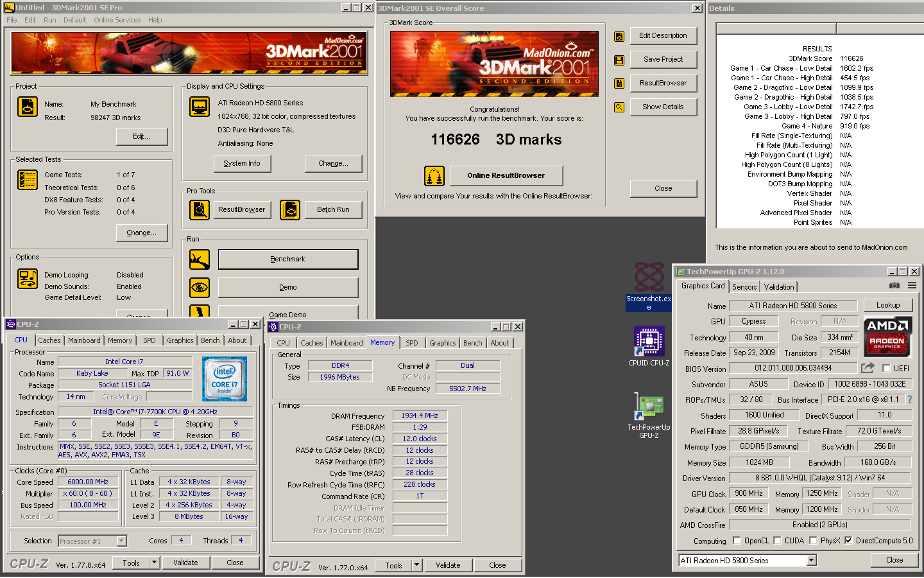The width and height of the screenshot is (924, 578).
Task: Click the Selected Tests checklist icon
Action: click(28, 180)
